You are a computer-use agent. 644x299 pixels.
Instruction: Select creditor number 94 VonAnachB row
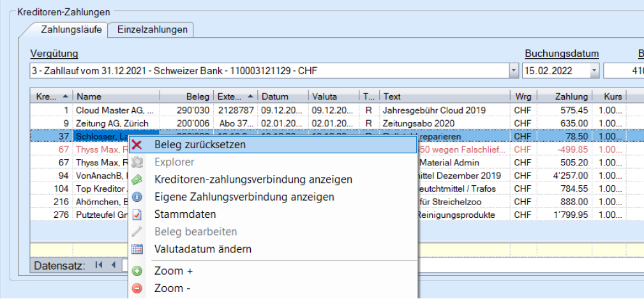(x=63, y=176)
